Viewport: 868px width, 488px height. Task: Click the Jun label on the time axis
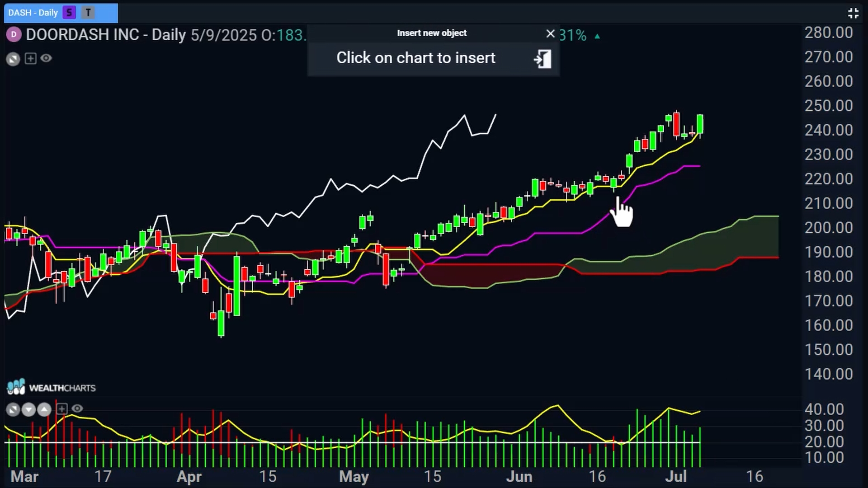[519, 477]
